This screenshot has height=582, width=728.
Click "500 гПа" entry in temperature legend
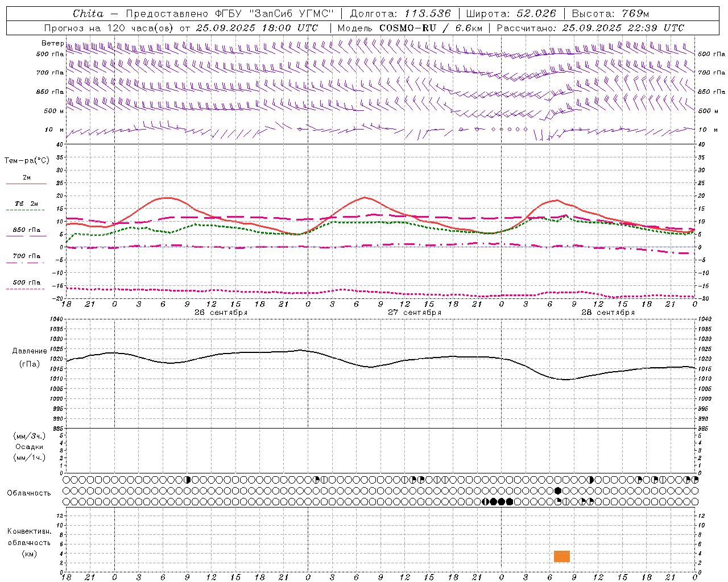27,282
